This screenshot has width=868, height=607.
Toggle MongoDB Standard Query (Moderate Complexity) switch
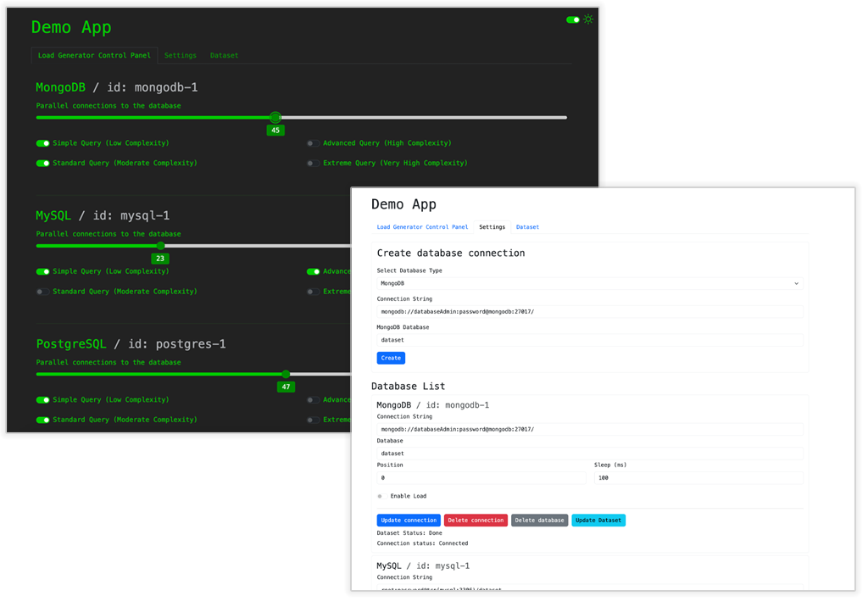pyautogui.click(x=42, y=164)
